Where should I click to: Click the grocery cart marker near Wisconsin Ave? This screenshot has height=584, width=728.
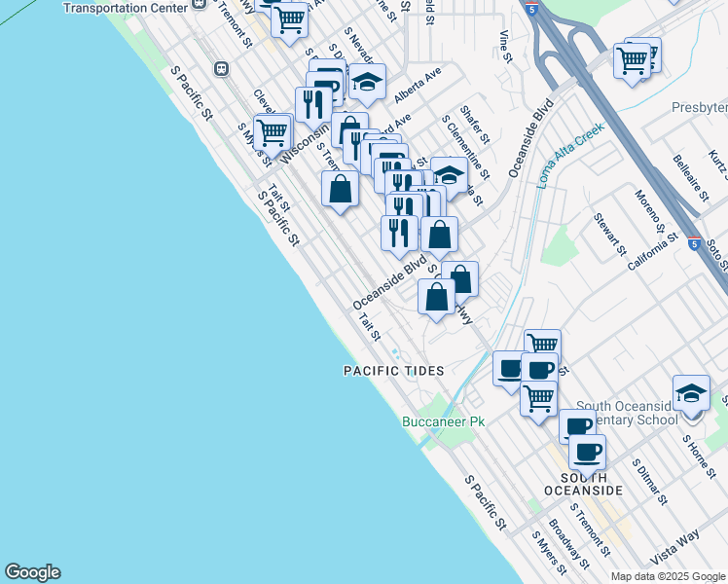(273, 130)
